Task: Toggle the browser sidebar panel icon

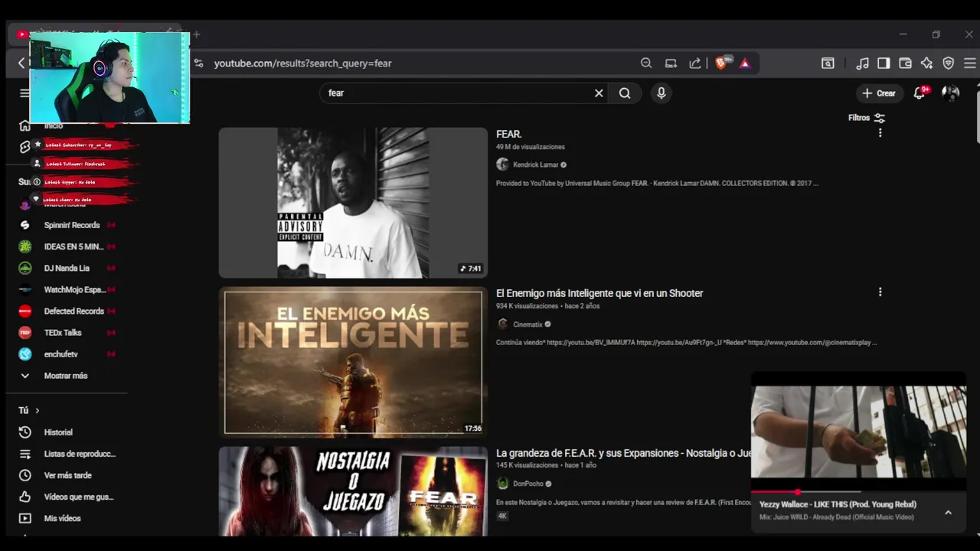Action: [884, 63]
